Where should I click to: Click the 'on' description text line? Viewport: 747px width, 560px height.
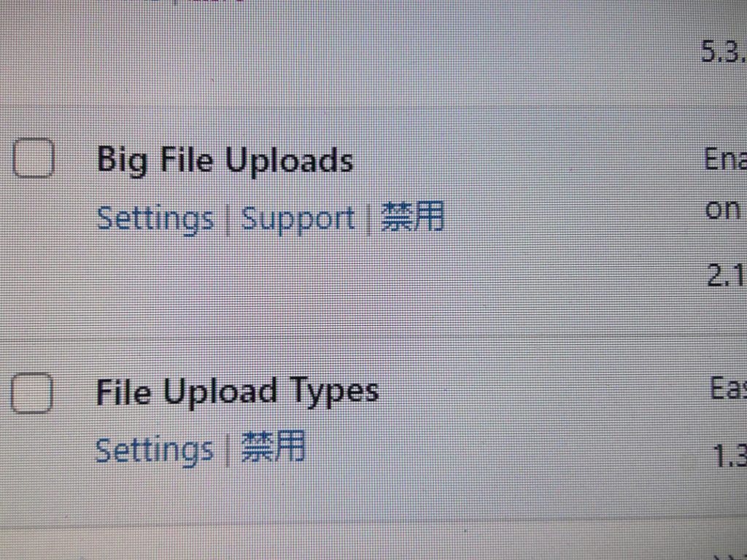[x=722, y=210]
